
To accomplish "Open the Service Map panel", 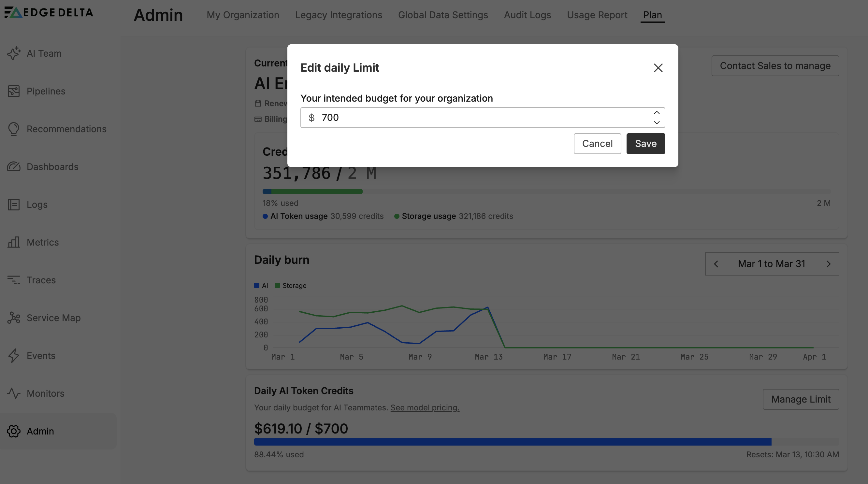I will point(14,318).
